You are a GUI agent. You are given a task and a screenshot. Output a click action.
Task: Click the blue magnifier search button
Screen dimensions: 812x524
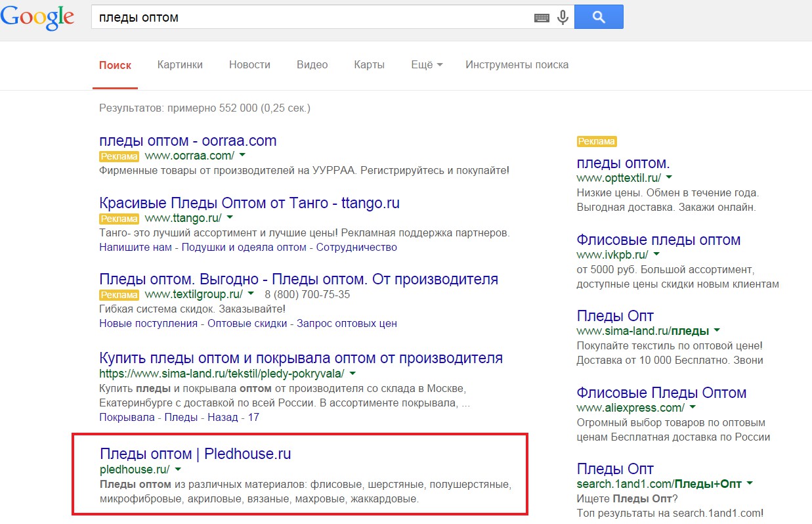click(599, 18)
